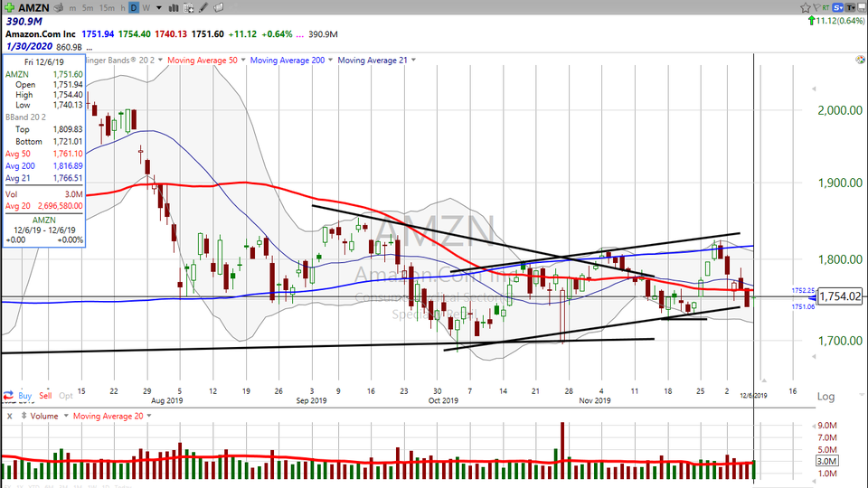Click the add indicator icon
The width and height of the screenshot is (868, 488).
click(189, 8)
